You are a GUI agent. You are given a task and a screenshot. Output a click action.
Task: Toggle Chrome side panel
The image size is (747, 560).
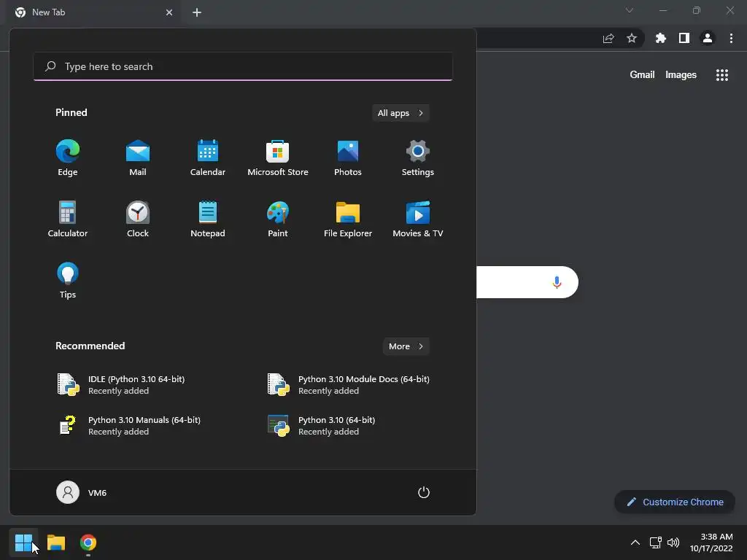click(684, 38)
